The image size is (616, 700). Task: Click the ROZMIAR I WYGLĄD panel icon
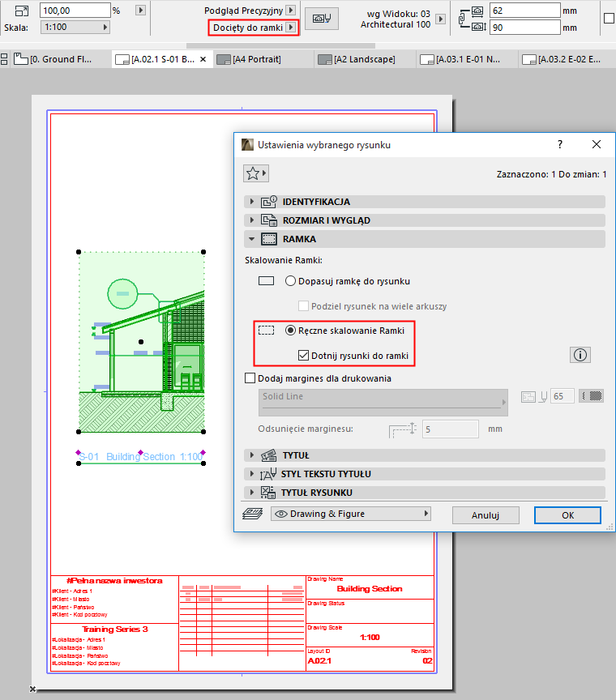(269, 220)
